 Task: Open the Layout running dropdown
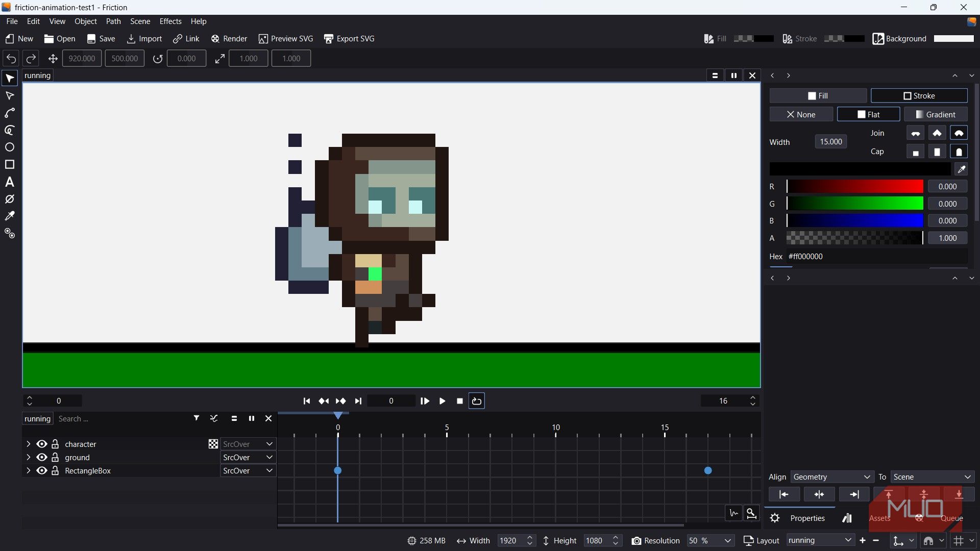click(x=820, y=541)
